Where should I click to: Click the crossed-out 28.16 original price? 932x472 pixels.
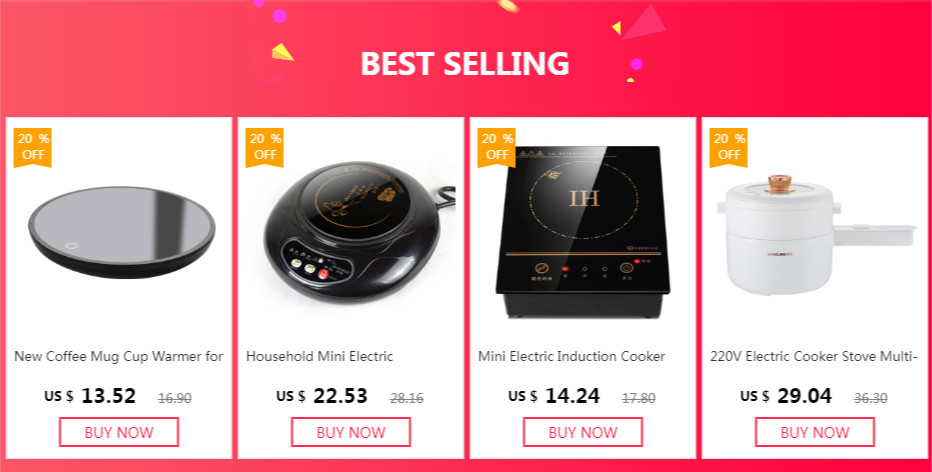(x=407, y=398)
